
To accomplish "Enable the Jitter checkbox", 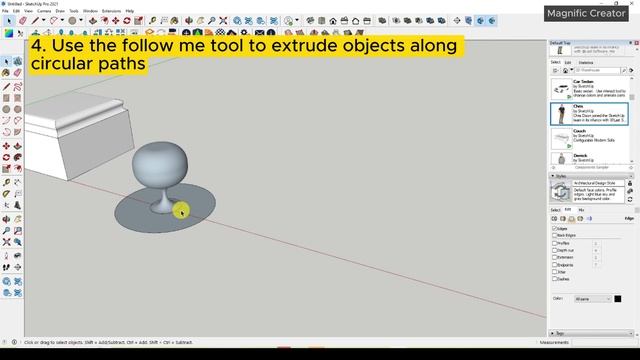I will 554,272.
